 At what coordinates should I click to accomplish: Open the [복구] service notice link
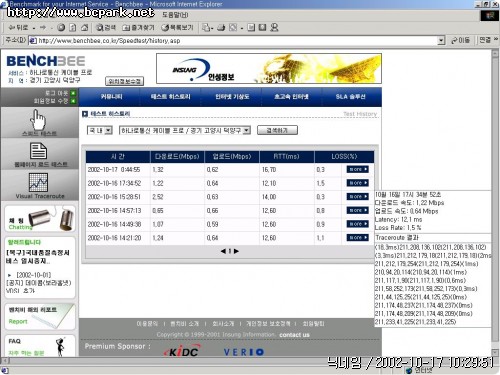38,257
